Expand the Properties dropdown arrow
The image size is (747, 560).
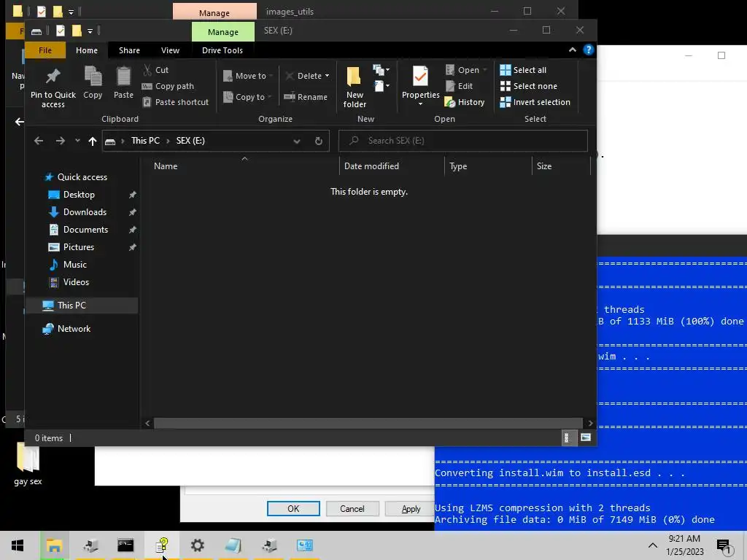point(420,104)
